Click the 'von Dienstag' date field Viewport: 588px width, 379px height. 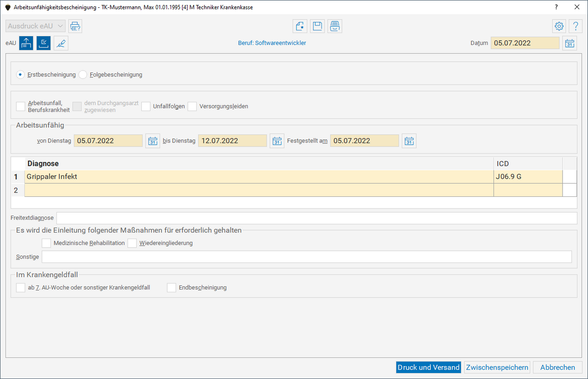pyautogui.click(x=108, y=141)
